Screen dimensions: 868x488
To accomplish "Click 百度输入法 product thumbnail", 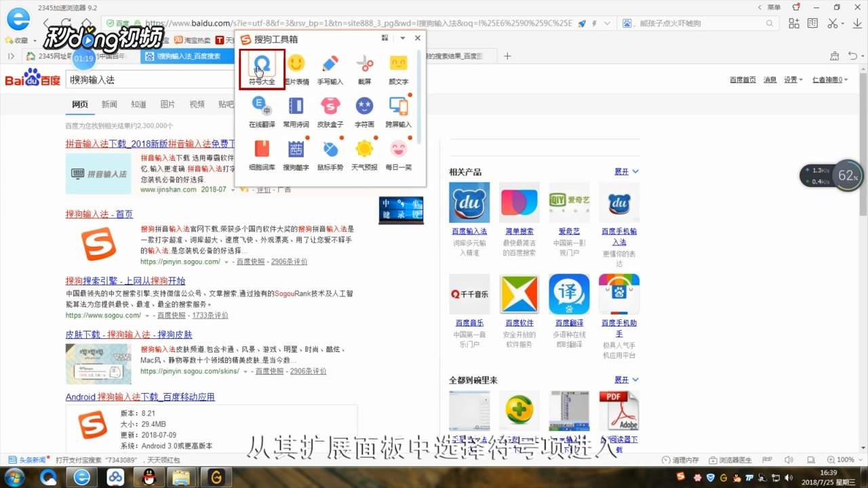I will 469,202.
